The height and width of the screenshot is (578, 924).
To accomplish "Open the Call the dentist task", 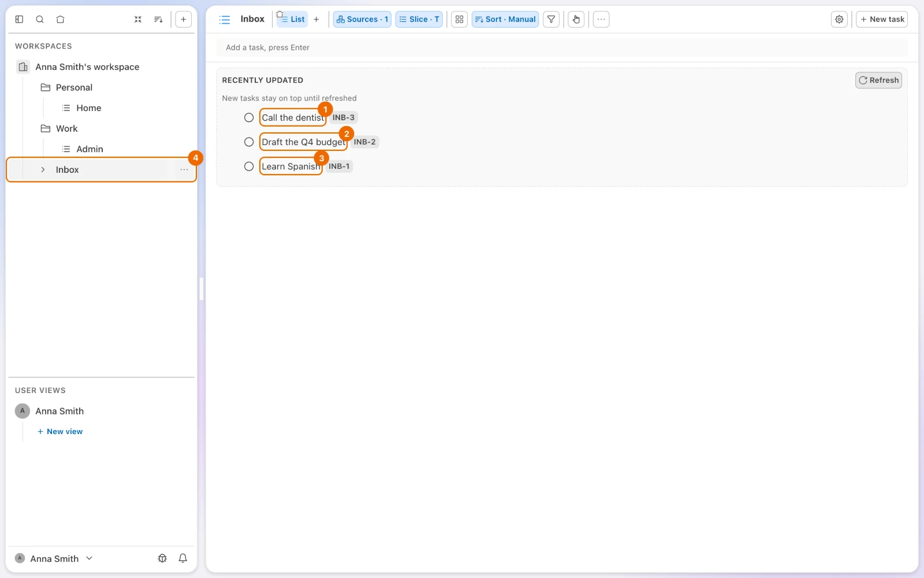I will (x=293, y=118).
